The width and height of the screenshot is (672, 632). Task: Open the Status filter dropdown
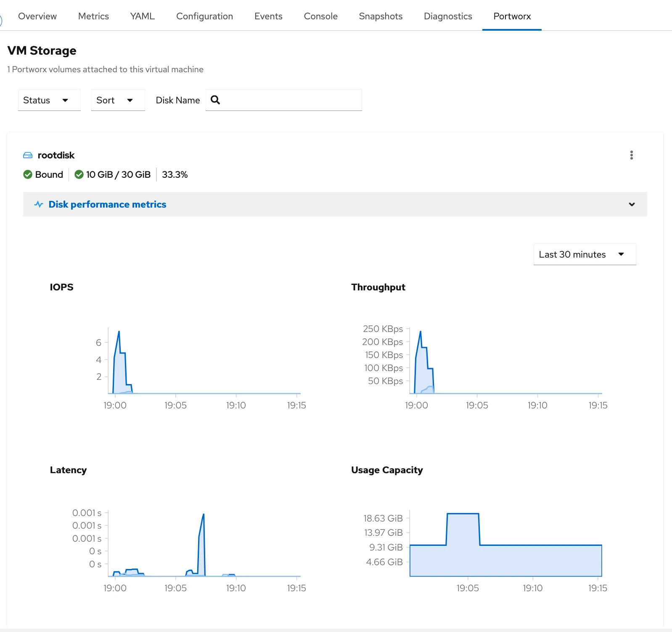coord(49,100)
